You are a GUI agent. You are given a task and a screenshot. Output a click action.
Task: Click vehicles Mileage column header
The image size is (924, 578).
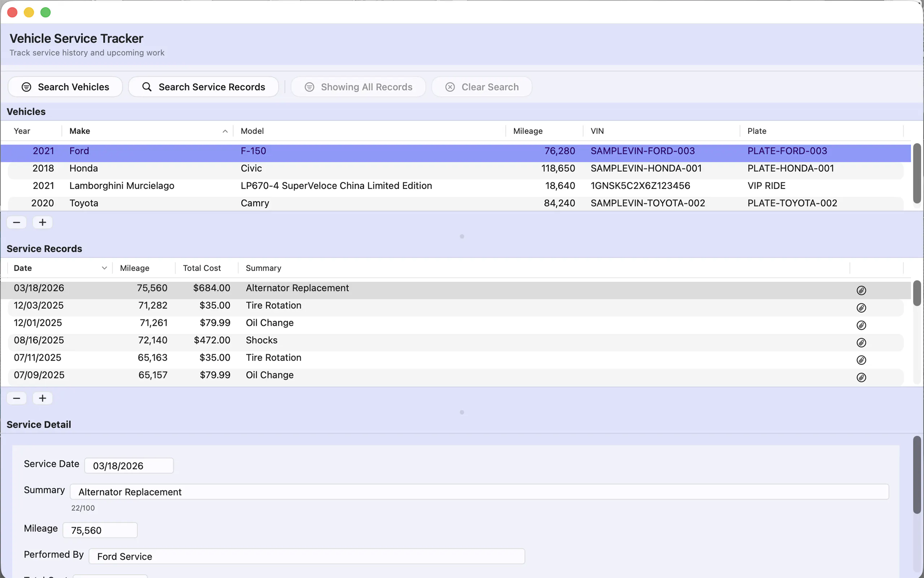point(544,131)
